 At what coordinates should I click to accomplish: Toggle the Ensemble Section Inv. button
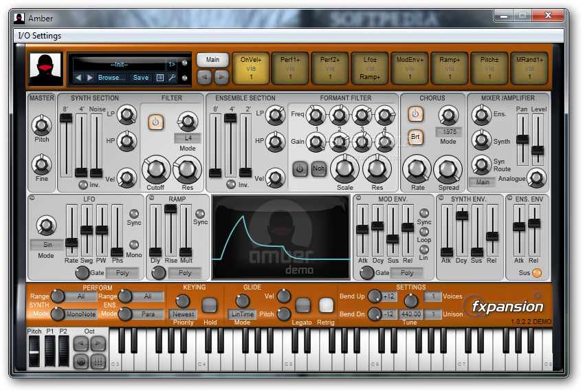(231, 184)
